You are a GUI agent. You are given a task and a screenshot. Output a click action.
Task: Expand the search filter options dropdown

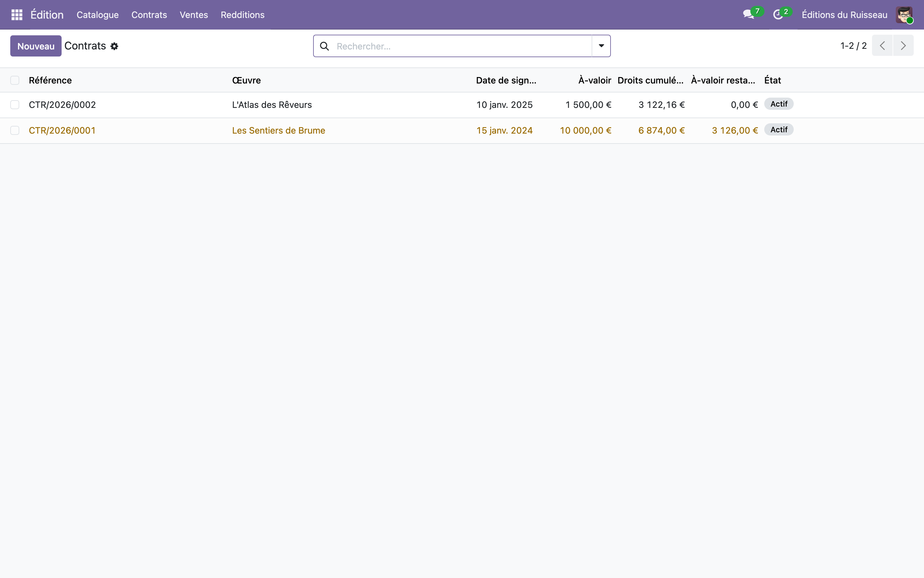coord(601,46)
